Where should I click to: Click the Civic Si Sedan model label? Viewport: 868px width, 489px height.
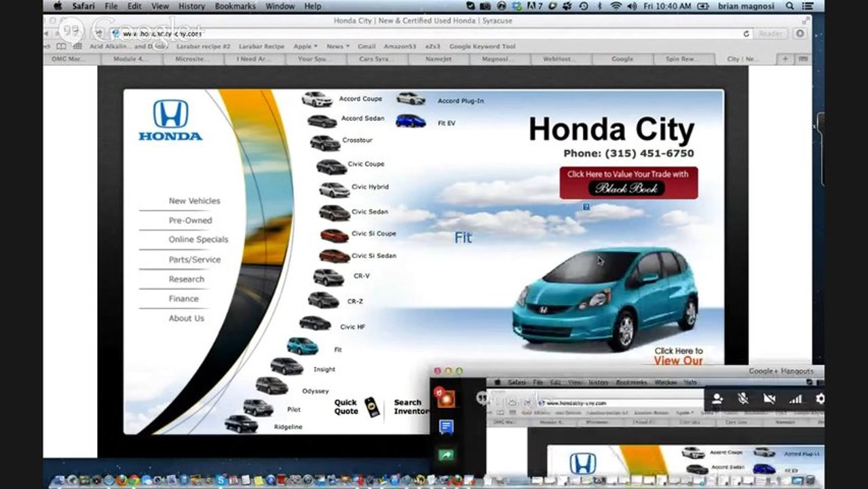tap(374, 256)
